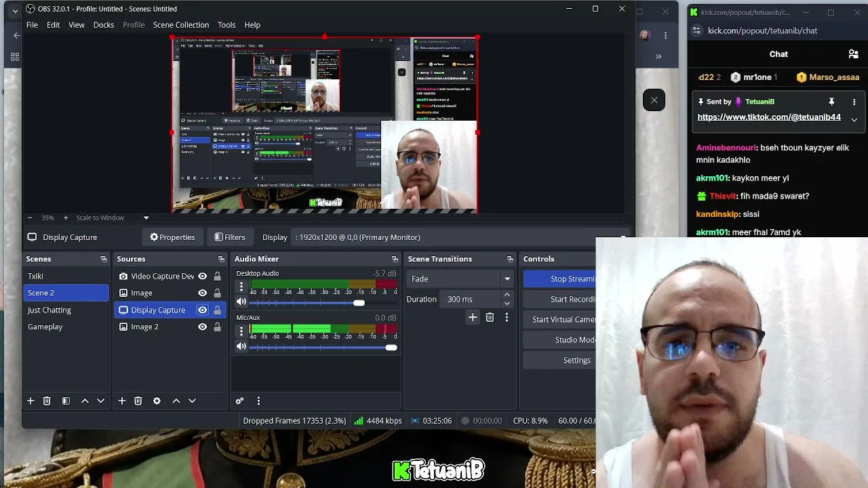Add a scene transition with plus icon
This screenshot has height=488, width=868.
[x=473, y=317]
